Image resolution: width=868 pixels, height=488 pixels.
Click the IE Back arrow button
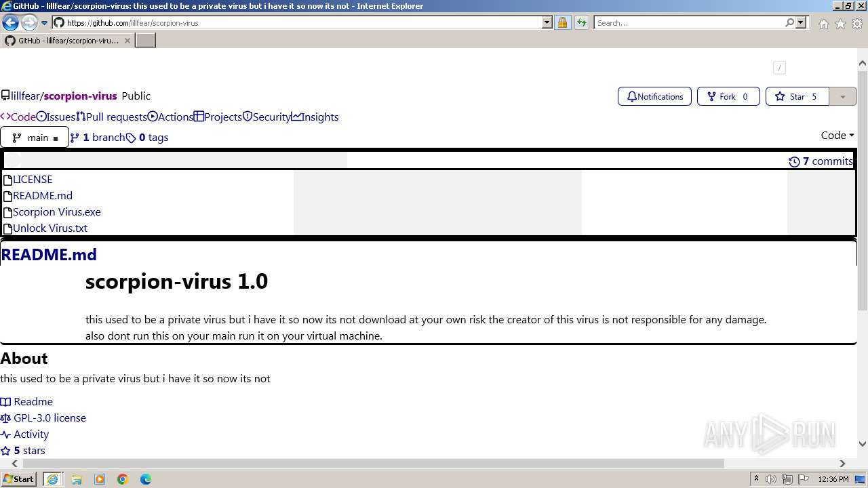tap(10, 23)
